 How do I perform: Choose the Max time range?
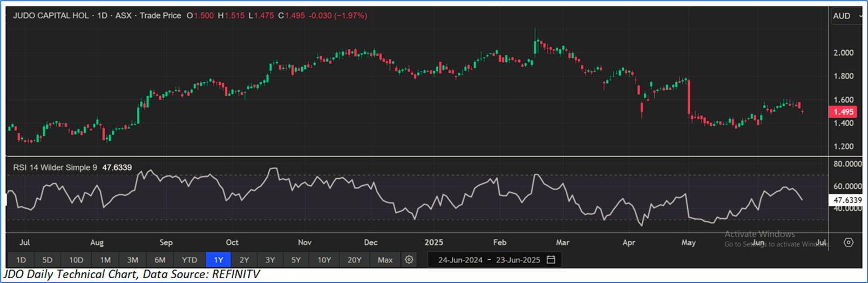click(x=385, y=260)
